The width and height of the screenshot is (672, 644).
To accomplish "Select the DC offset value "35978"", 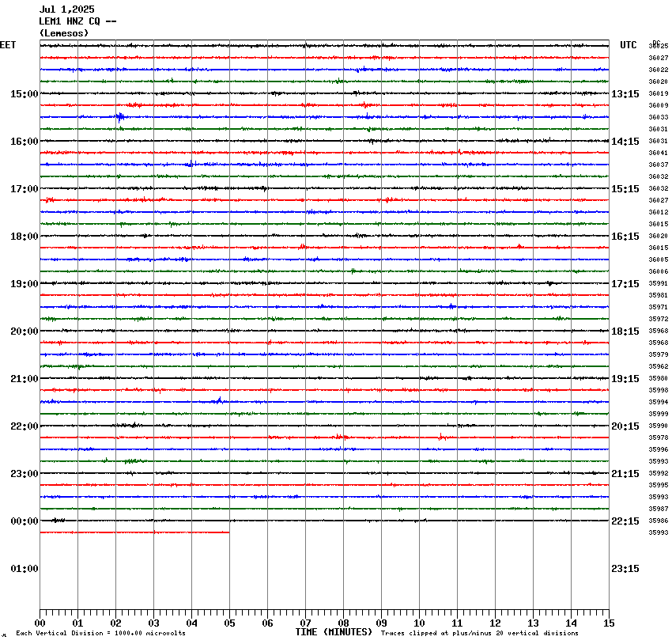I will tap(659, 438).
